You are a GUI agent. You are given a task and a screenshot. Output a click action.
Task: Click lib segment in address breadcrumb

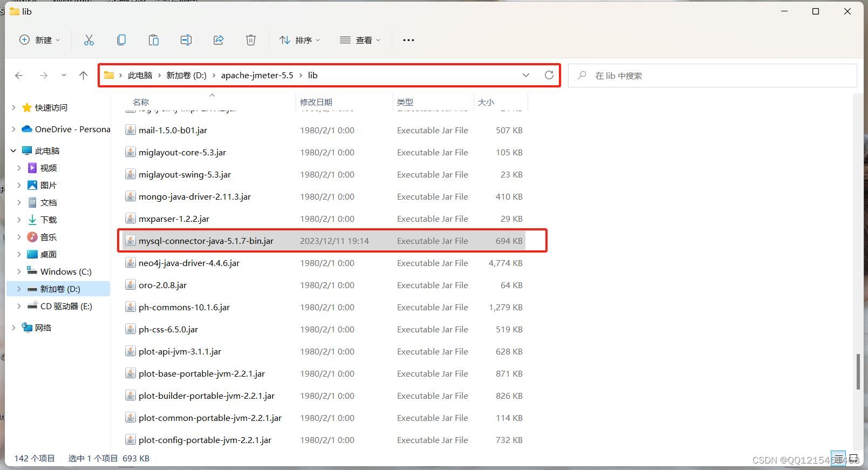point(313,75)
